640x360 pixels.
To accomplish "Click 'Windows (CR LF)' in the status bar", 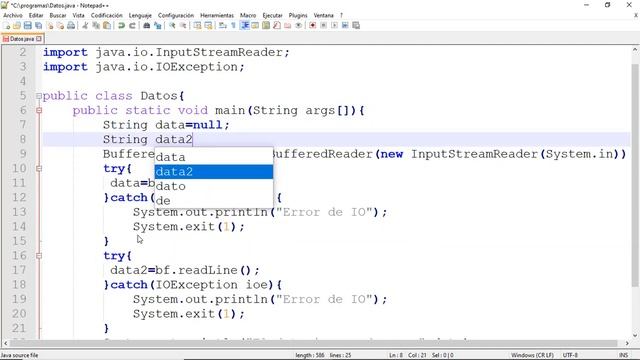I will pyautogui.click(x=532, y=355).
